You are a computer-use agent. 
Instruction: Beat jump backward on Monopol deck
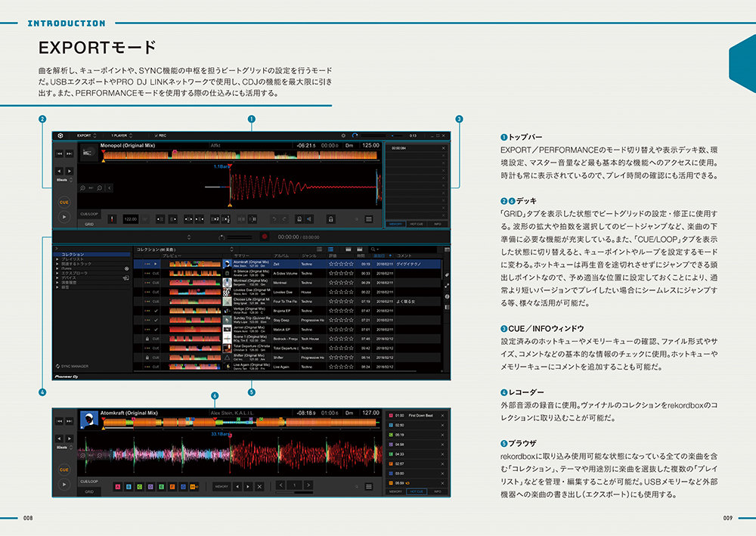(x=59, y=171)
